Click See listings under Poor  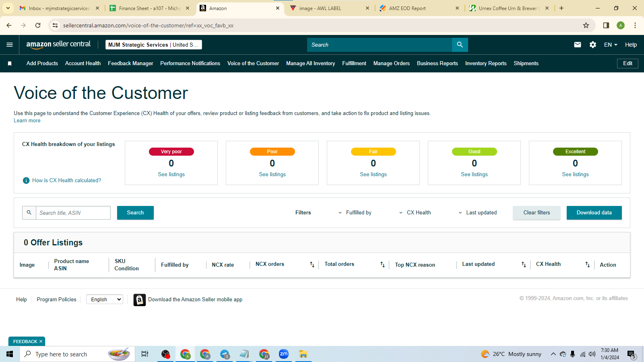[272, 175]
